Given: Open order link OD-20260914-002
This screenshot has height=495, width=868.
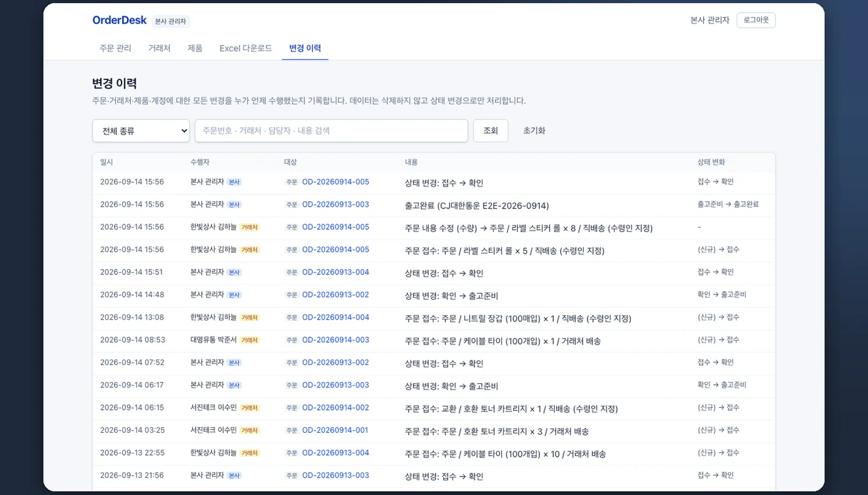Looking at the screenshot, I should pos(335,407).
